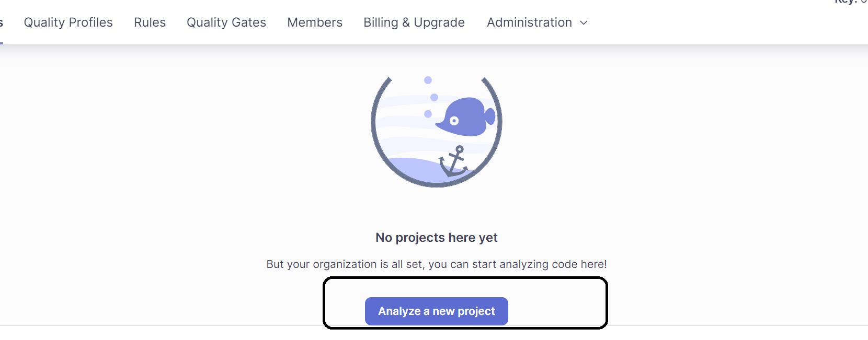The width and height of the screenshot is (868, 340).
Task: Switch to the Rules tab
Action: pos(150,22)
